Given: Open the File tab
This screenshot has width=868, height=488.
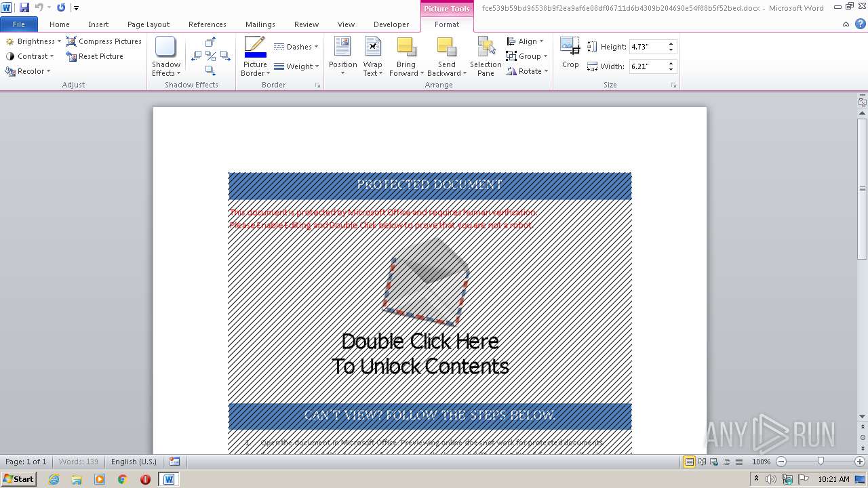Looking at the screenshot, I should [19, 24].
